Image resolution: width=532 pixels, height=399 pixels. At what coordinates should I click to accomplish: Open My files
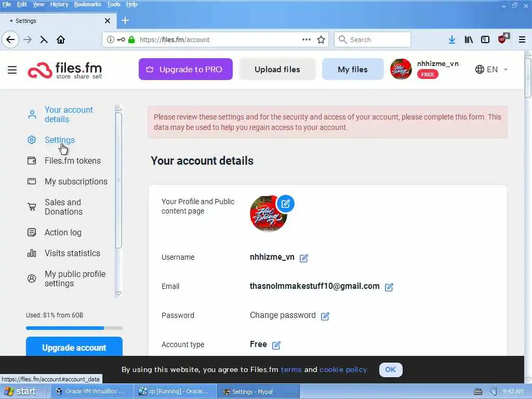[353, 69]
